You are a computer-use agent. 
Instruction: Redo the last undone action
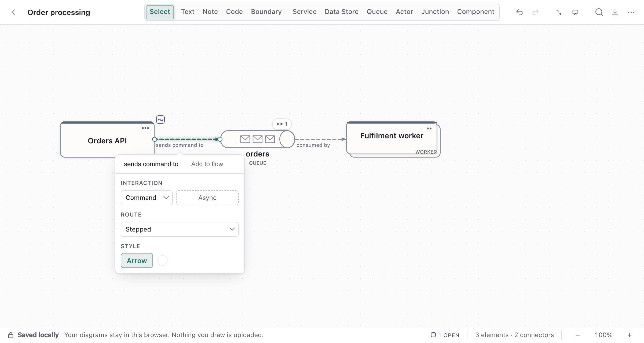(x=536, y=12)
